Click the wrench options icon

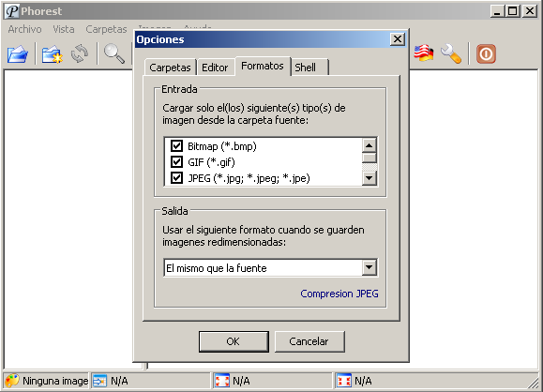(451, 53)
